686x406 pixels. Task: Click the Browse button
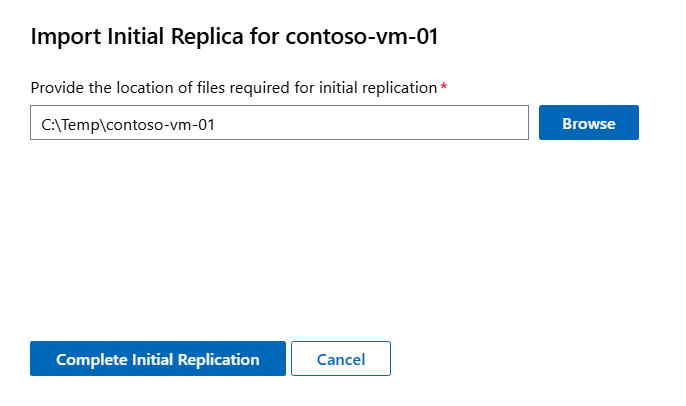point(588,124)
